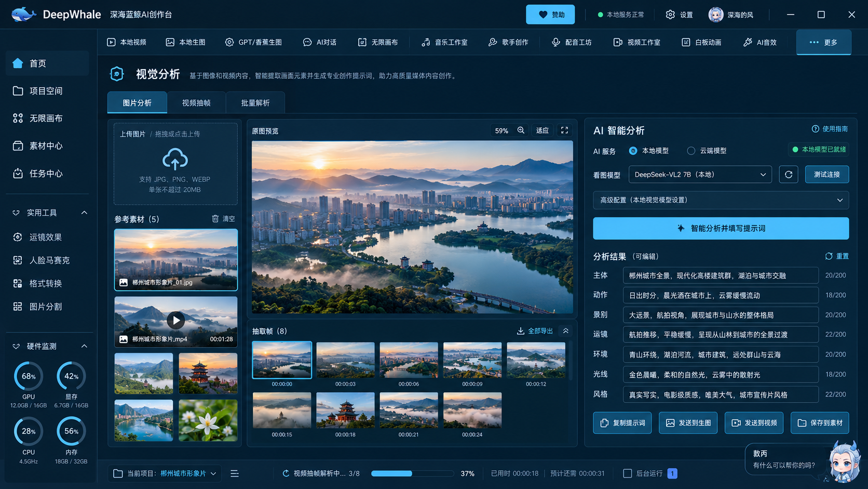The height and width of the screenshot is (489, 868).
Task: Play the 郴州城市形象片.mp4 video thumbnail
Action: pos(175,320)
